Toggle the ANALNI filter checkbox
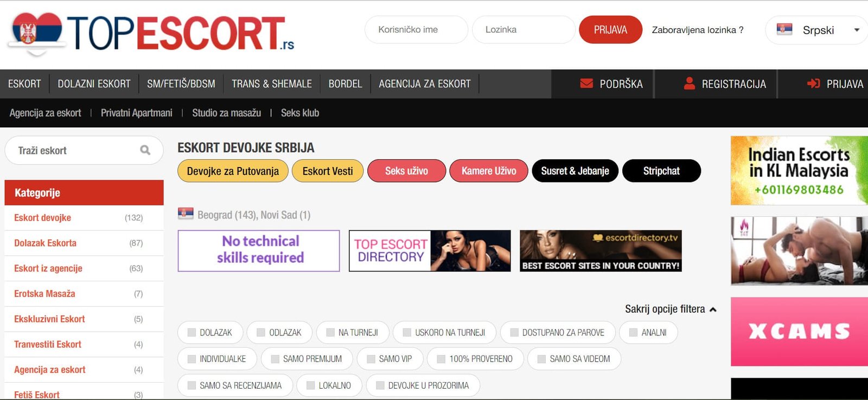 point(633,332)
